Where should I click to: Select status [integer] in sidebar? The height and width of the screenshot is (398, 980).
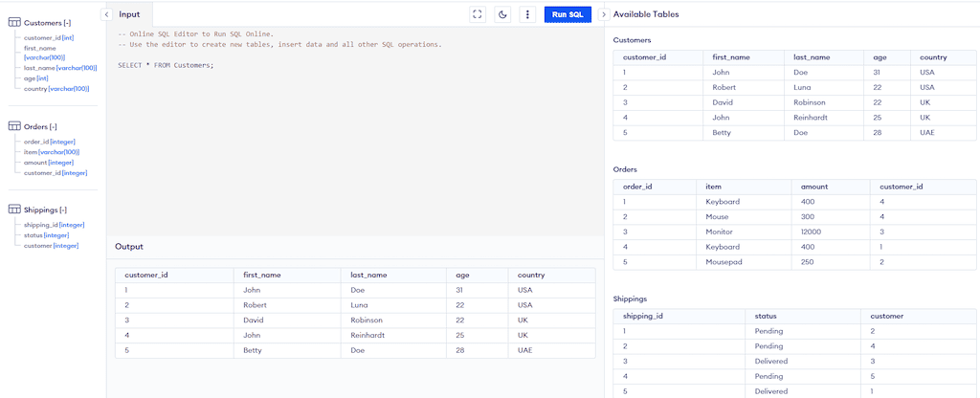click(46, 235)
